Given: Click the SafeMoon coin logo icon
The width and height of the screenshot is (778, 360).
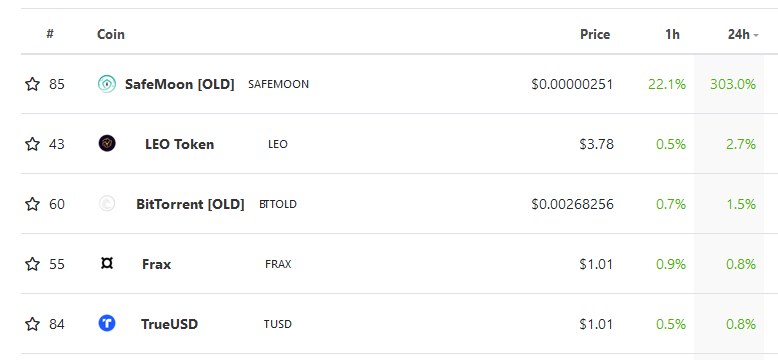Looking at the screenshot, I should (x=107, y=84).
